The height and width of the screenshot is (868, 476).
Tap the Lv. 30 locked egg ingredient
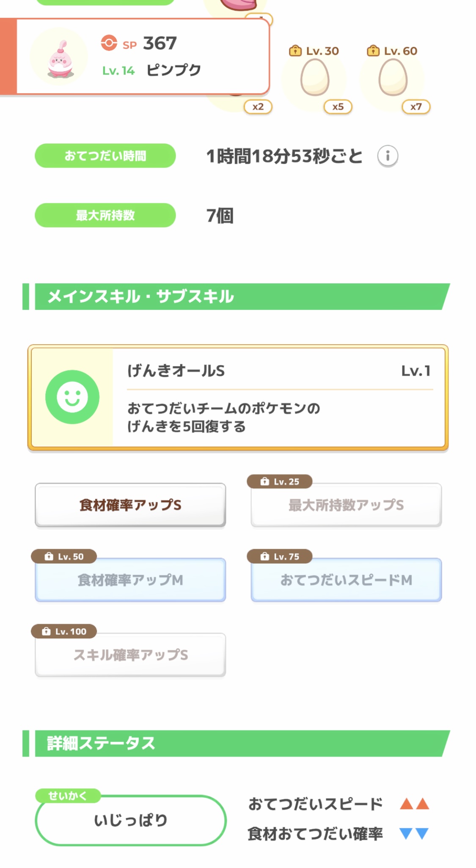(x=315, y=77)
